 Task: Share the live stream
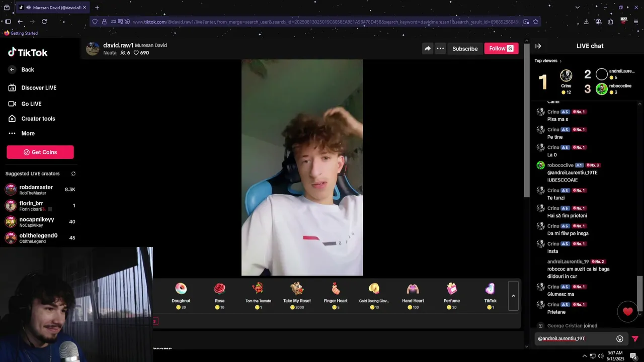[x=427, y=48]
